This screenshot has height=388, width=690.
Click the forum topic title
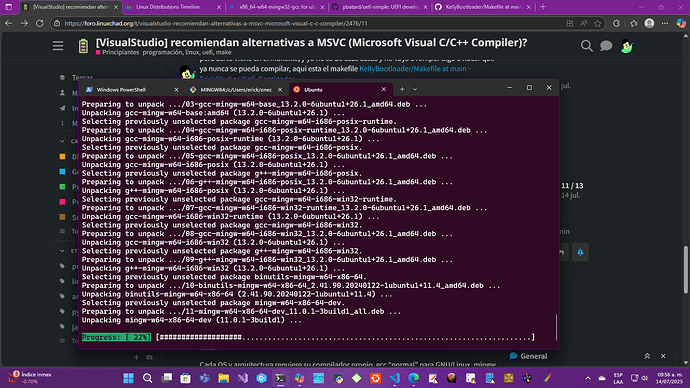tap(311, 42)
